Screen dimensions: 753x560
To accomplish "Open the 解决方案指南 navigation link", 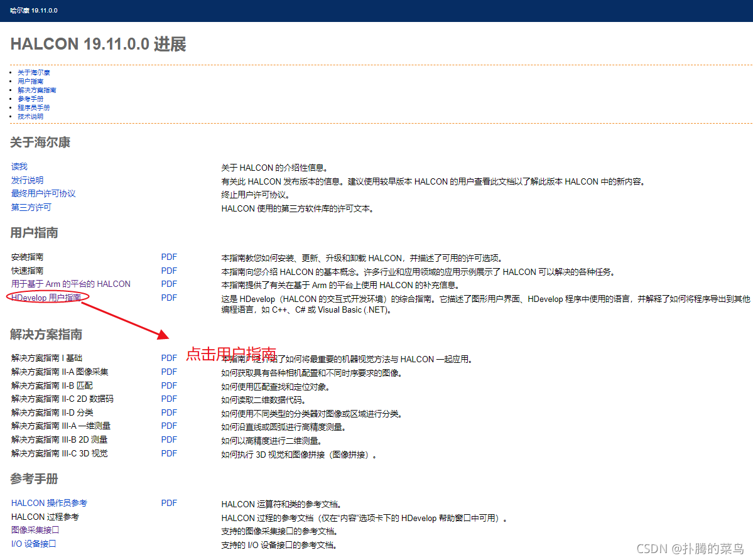I will 37,90.
